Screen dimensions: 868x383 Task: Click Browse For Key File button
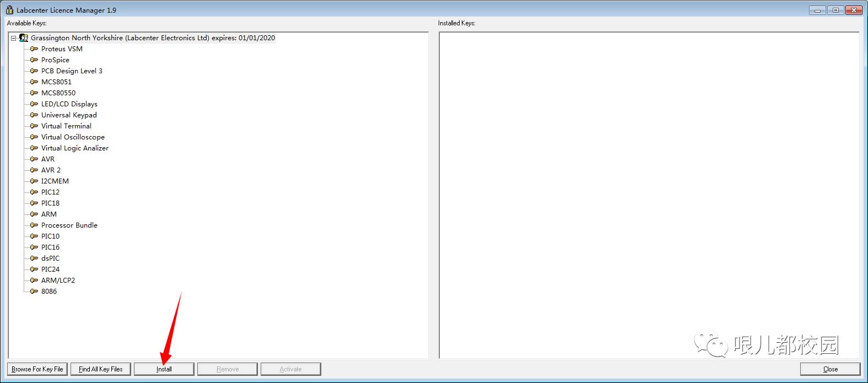point(37,369)
